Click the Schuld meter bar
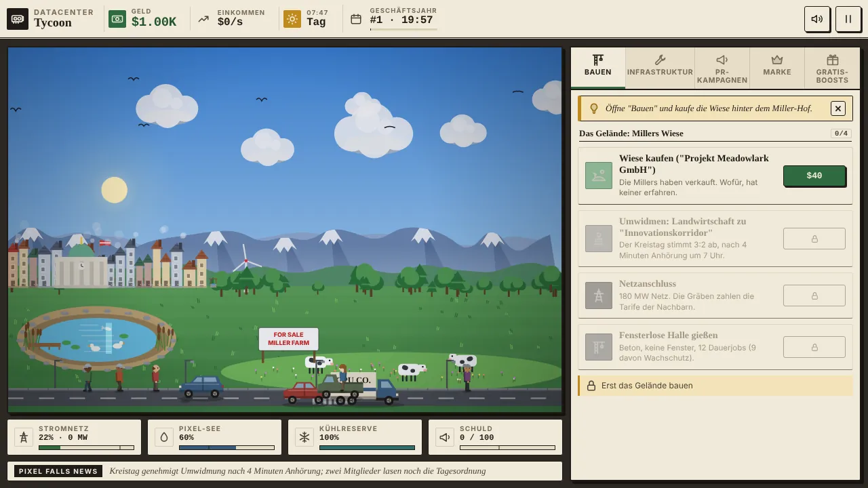Viewport: 868px width, 488px height. [x=507, y=447]
